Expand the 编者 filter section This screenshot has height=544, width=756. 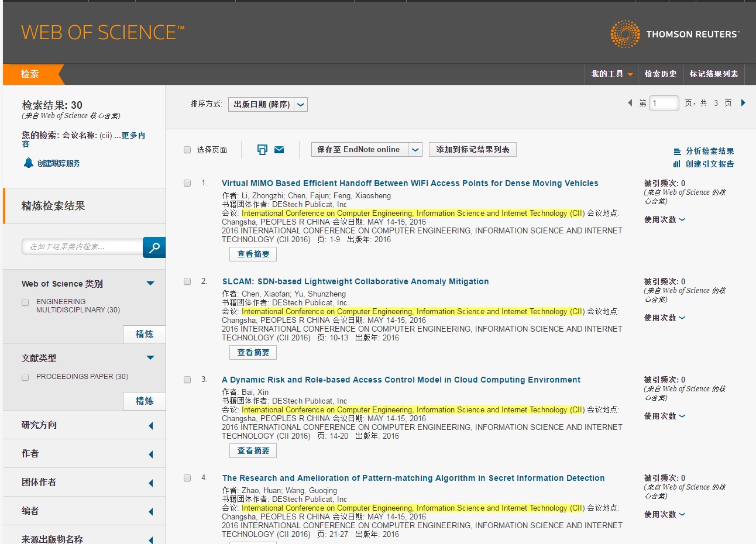[x=151, y=511]
